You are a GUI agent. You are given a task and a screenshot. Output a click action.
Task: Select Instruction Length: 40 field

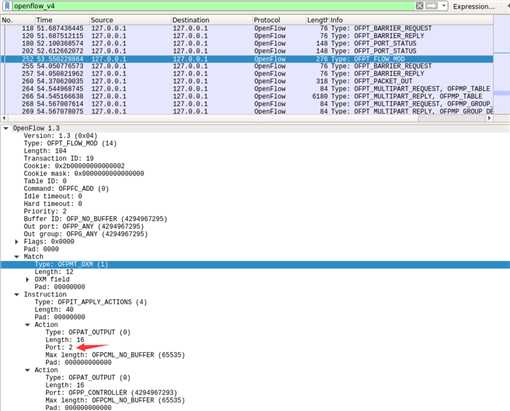pyautogui.click(x=54, y=310)
